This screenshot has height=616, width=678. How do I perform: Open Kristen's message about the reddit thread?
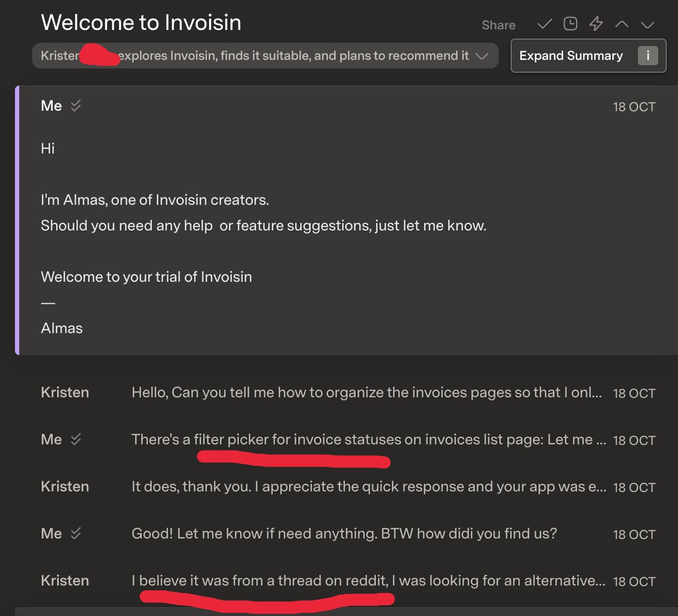(x=348, y=581)
